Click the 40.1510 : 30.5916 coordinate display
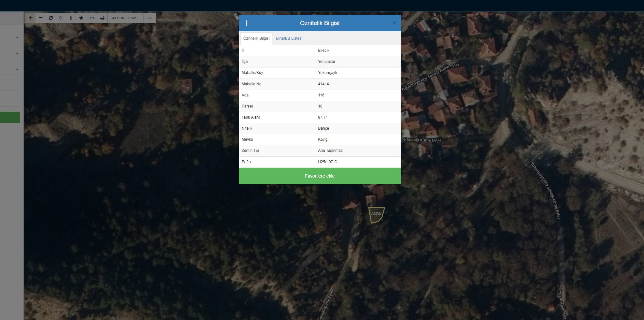Screen dimensions: 644x320 point(125,18)
